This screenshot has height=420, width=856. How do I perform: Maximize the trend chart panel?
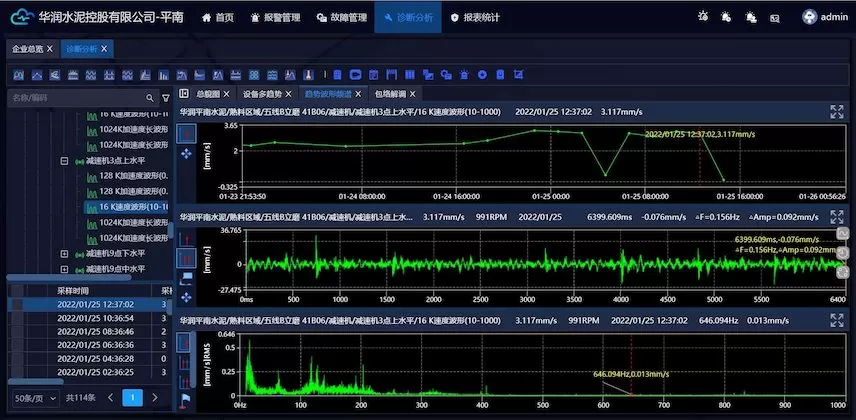(836, 112)
